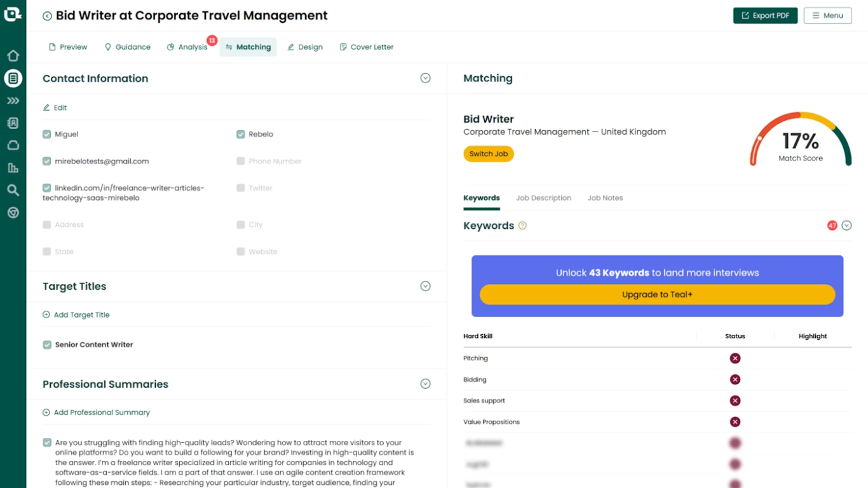Uncheck the Miguel first name checkbox
This screenshot has width=868, height=488.
click(x=47, y=135)
